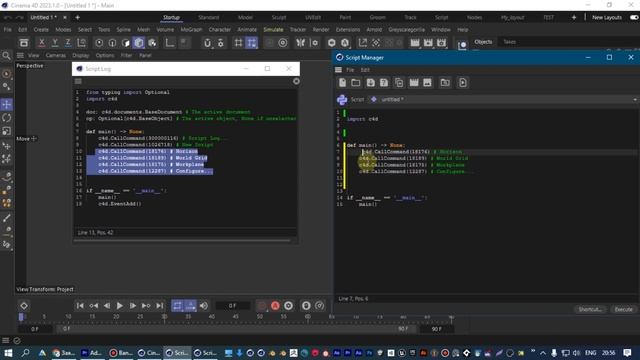Click the picture icon in Script Manager
The width and height of the screenshot is (640, 360).
[x=427, y=83]
